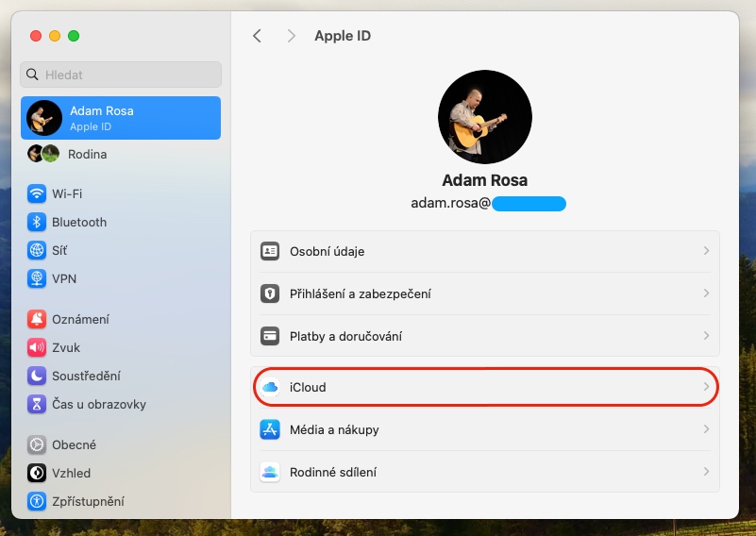The image size is (756, 536).
Task: Expand Média a nákupy via its chevron
Action: 706,429
